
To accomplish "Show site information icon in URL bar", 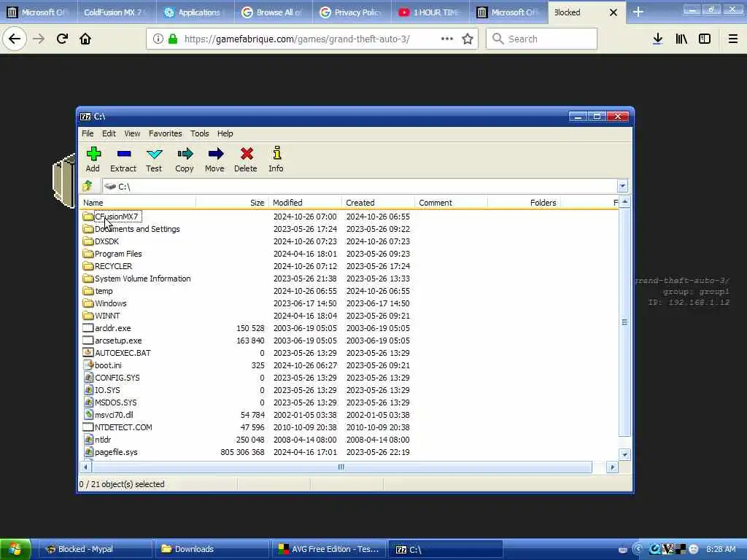I will click(x=158, y=39).
